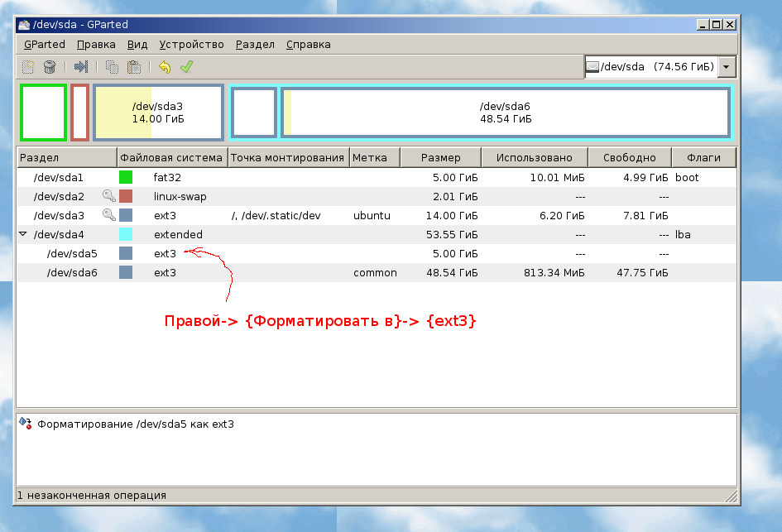Select unlabeled sda5 block in disk map
This screenshot has width=782, height=532.
click(254, 113)
